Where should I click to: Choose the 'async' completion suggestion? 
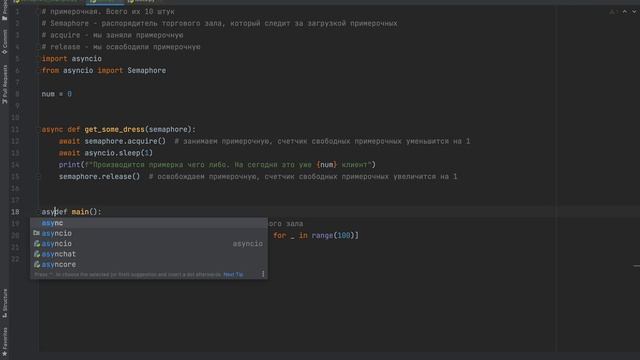click(x=149, y=223)
